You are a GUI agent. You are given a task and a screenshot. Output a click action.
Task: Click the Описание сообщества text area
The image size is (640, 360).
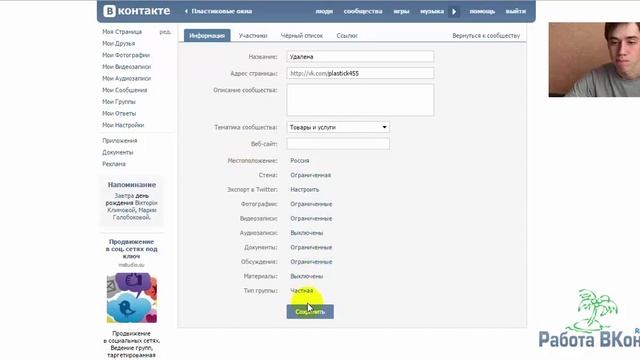click(360, 100)
